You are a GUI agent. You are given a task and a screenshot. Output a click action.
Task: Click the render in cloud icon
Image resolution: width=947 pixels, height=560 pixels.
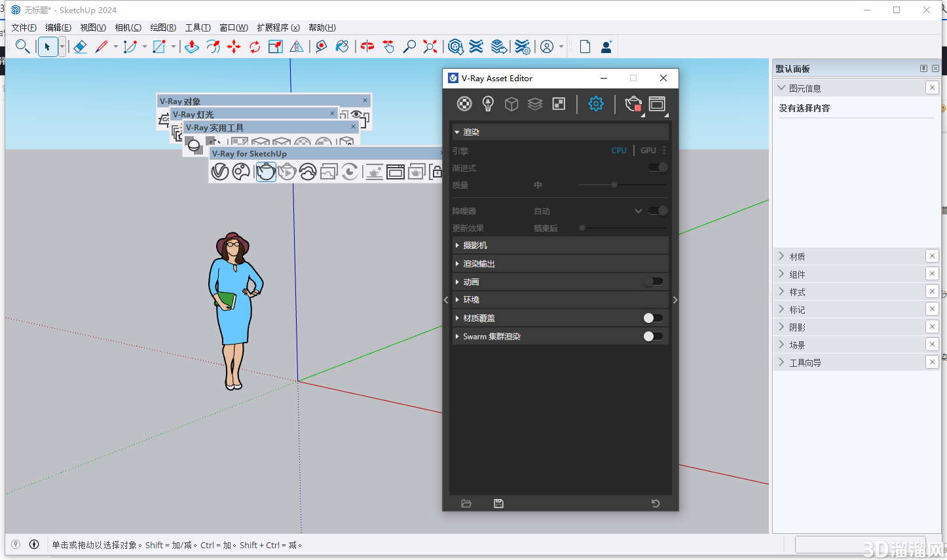(306, 172)
